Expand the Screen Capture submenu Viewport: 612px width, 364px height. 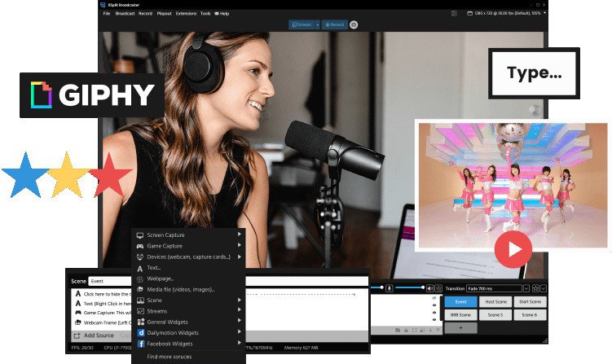pyautogui.click(x=240, y=235)
